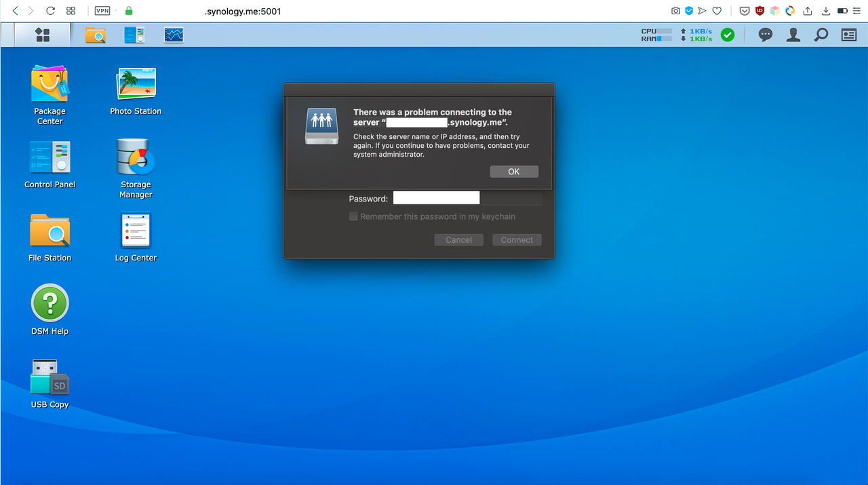Take snapshot with browser camera icon
This screenshot has width=868, height=485.
pyautogui.click(x=675, y=11)
